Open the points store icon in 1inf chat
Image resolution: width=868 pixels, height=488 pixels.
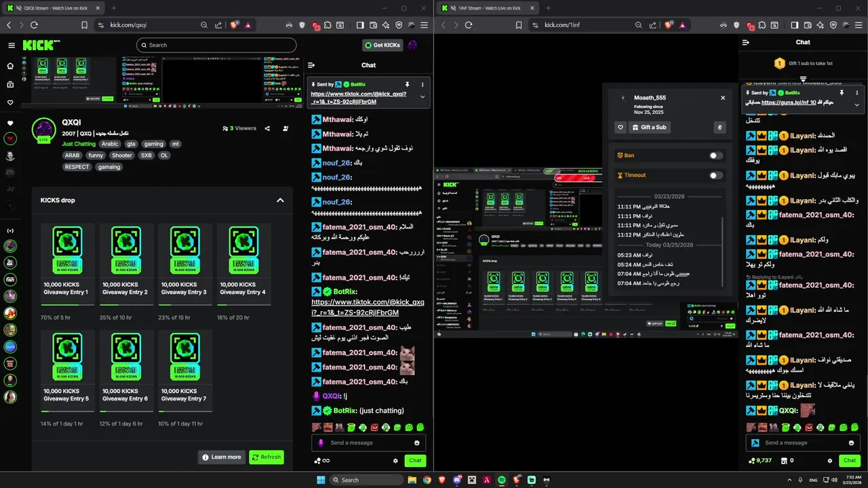click(784, 461)
